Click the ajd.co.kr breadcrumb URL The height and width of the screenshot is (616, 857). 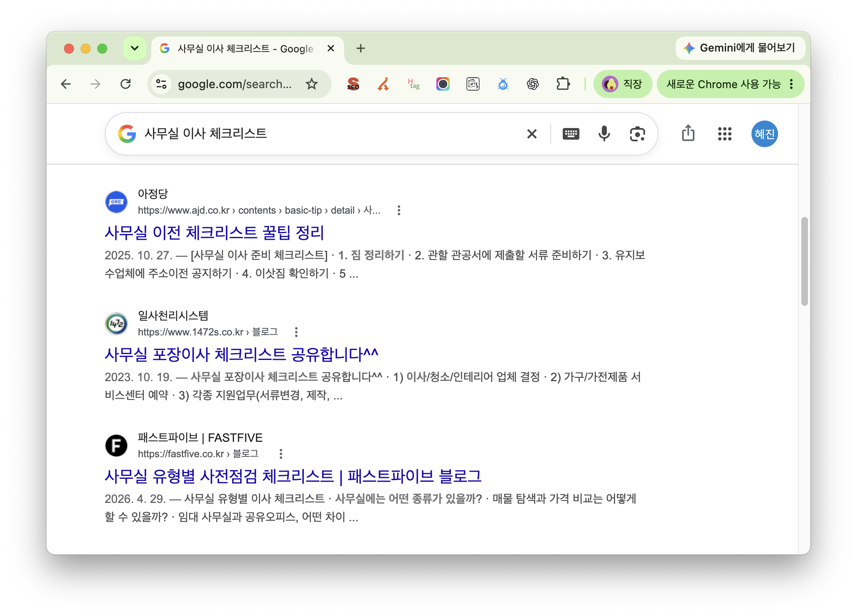[x=259, y=210]
